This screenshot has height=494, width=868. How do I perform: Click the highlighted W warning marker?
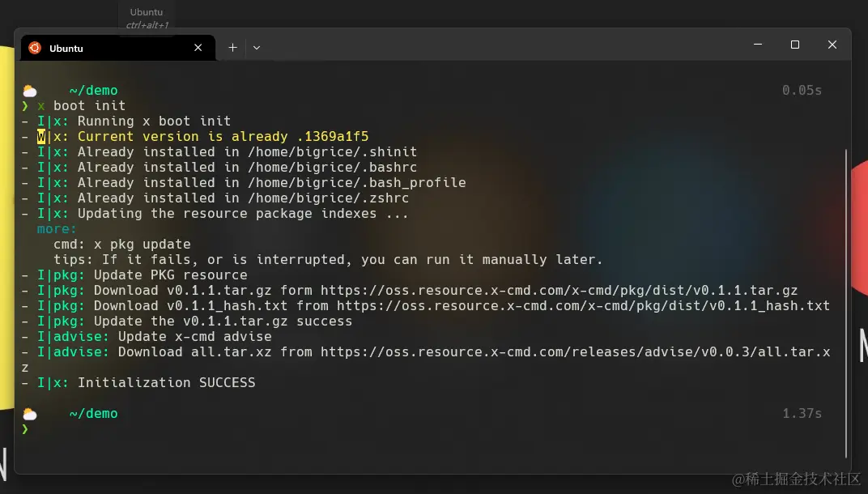pyautogui.click(x=41, y=137)
